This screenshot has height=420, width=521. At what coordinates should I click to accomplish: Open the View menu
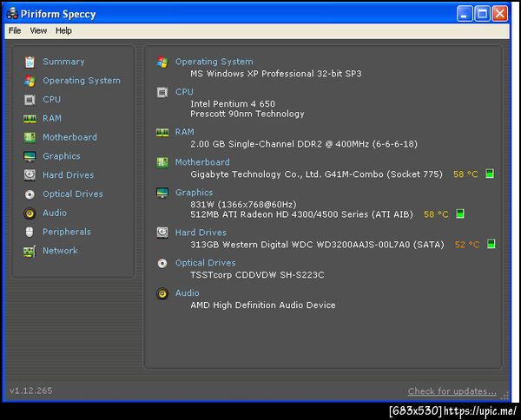(x=38, y=30)
